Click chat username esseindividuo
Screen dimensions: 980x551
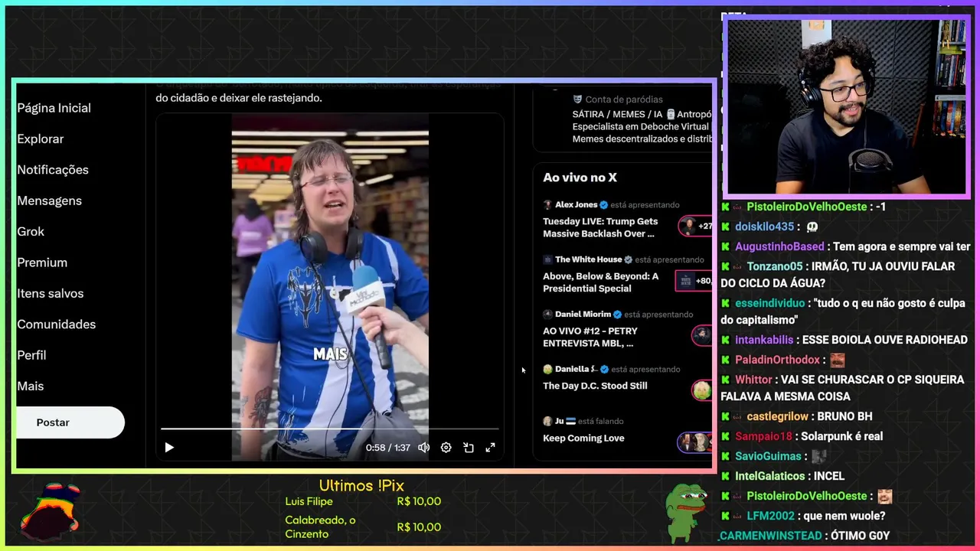tap(770, 303)
